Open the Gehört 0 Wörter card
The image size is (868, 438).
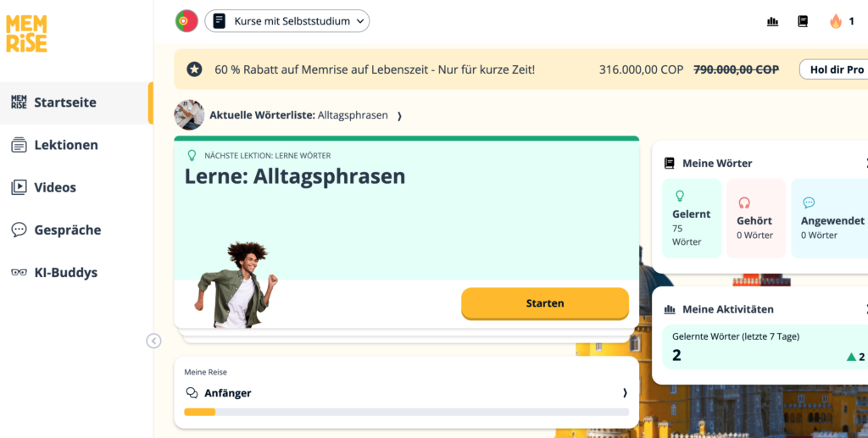(x=756, y=218)
